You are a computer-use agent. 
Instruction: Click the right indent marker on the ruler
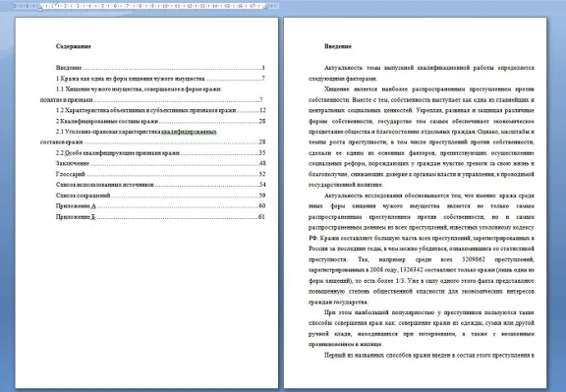[264, 7]
